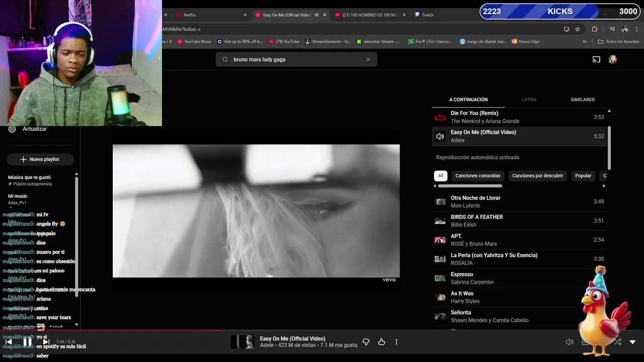Mute the Easy On Me tab audio icon
This screenshot has height=362, width=644.
click(x=316, y=15)
